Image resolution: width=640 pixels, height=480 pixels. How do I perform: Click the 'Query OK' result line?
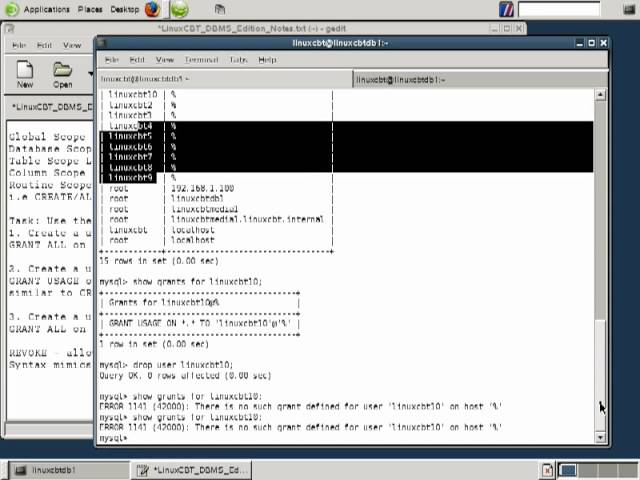185,376
